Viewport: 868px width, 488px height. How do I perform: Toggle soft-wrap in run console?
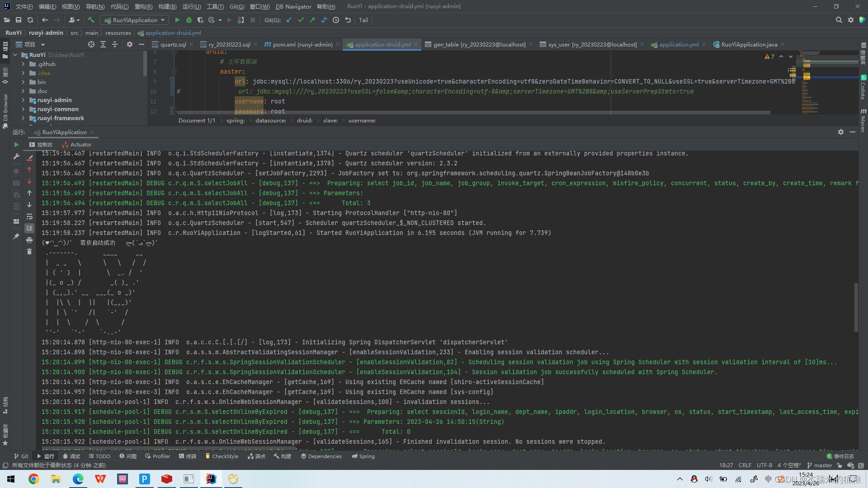pyautogui.click(x=29, y=216)
